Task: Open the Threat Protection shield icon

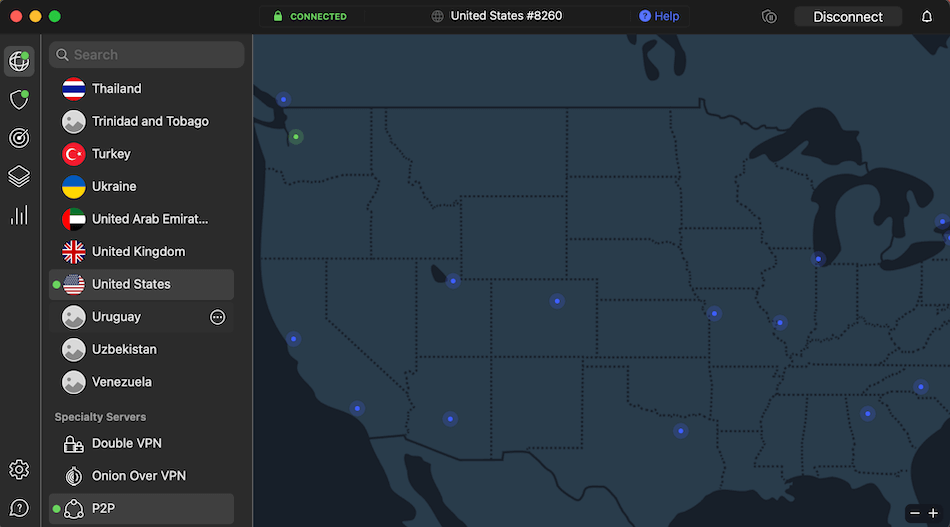Action: point(19,99)
